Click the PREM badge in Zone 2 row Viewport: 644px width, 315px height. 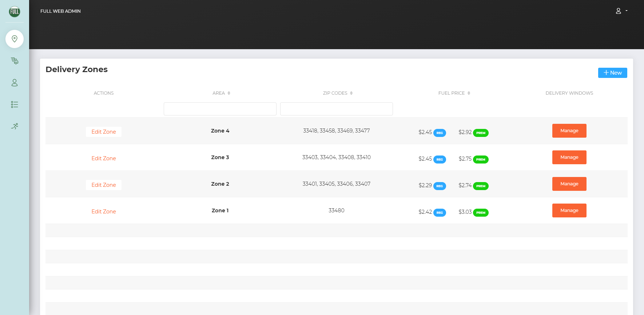click(481, 186)
